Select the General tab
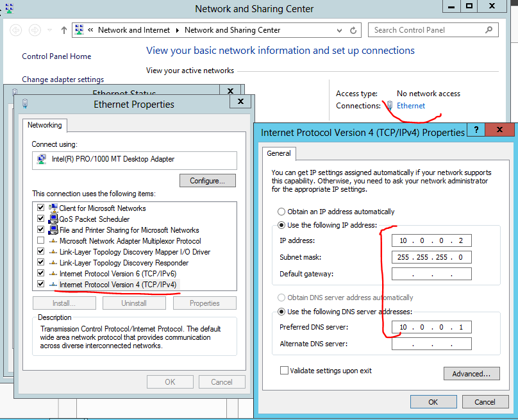The image size is (518, 420). (x=279, y=153)
